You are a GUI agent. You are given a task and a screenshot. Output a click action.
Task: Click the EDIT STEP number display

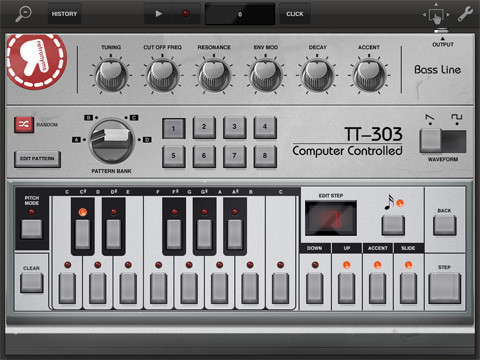pos(331,218)
